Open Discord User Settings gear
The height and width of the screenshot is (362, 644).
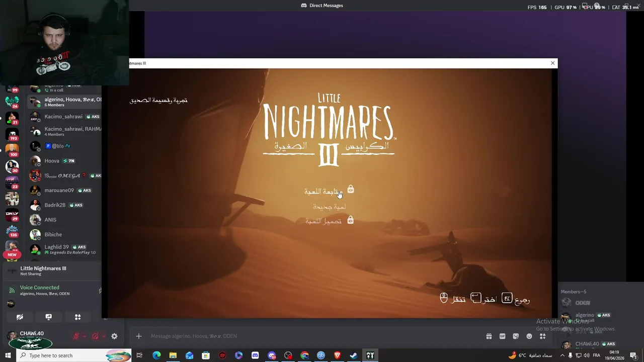click(x=114, y=336)
